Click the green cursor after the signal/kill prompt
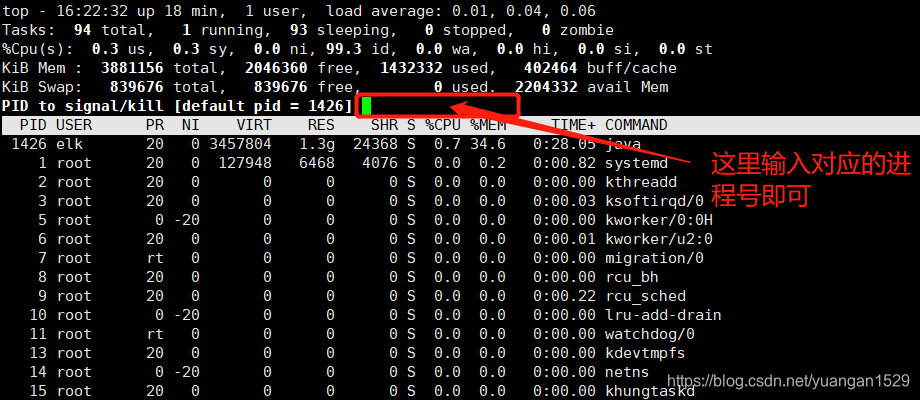Viewport: 920px width, 400px height. (366, 106)
